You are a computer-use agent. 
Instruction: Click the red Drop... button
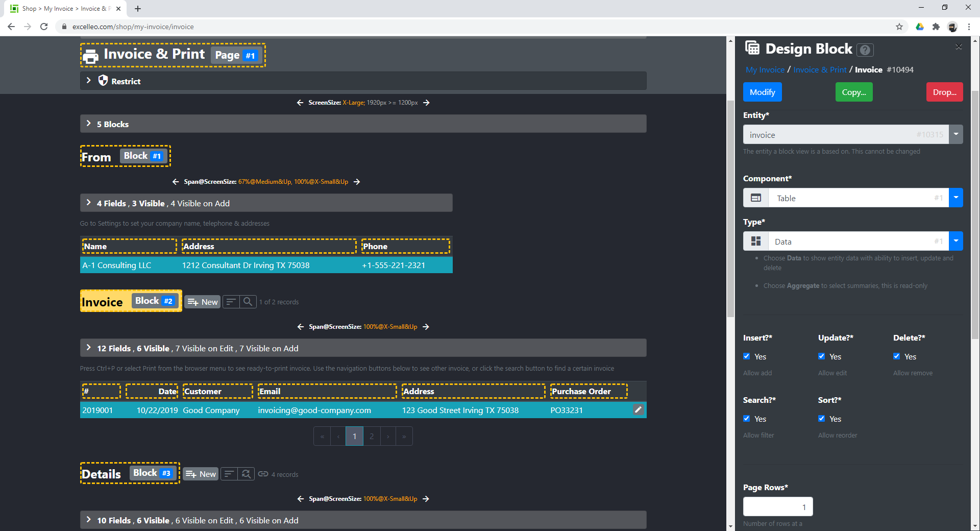point(945,92)
